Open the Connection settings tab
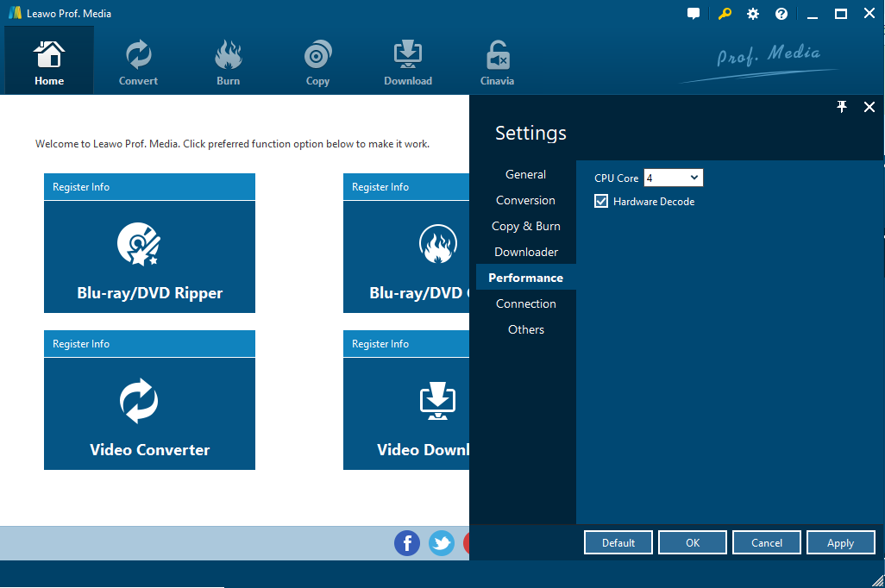The width and height of the screenshot is (885, 588). [x=525, y=303]
